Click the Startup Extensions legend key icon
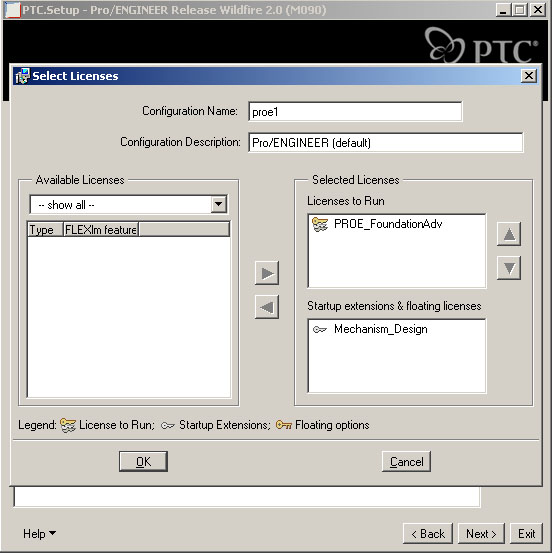The image size is (553, 555). tap(167, 425)
